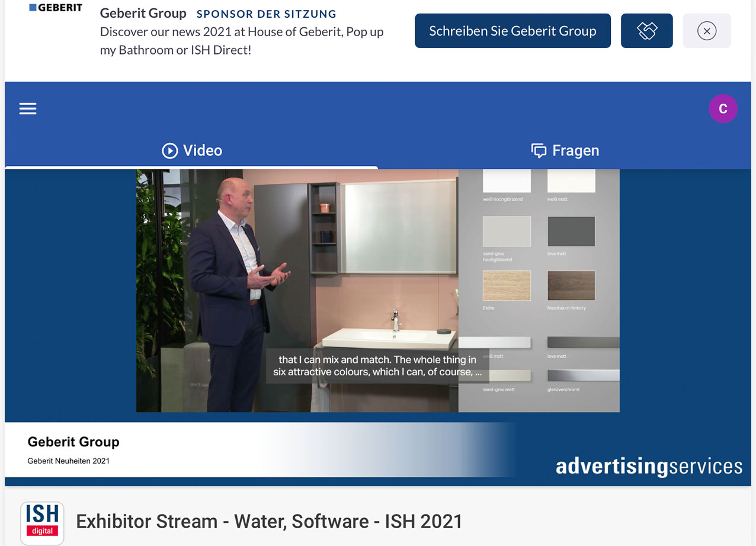
Task: Click the Eiche wood color swatch
Action: (507, 286)
